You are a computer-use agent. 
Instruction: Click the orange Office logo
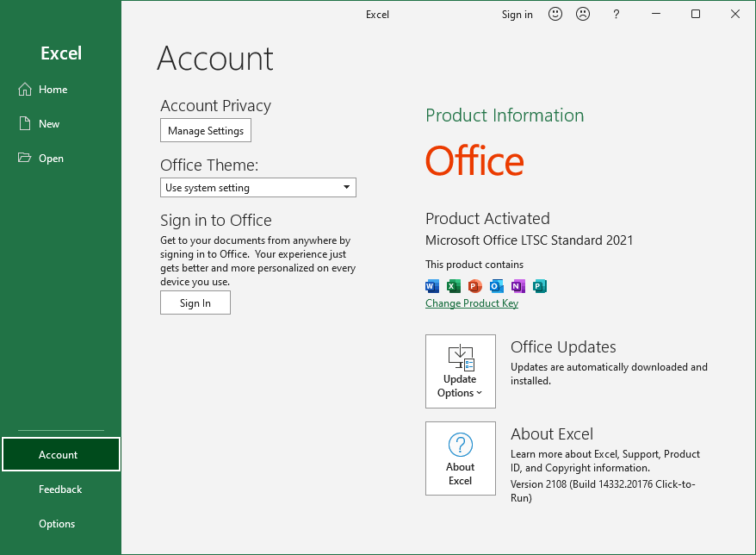click(474, 160)
